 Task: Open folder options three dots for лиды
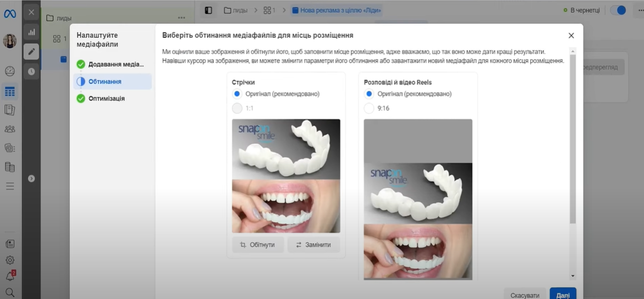[x=182, y=18]
